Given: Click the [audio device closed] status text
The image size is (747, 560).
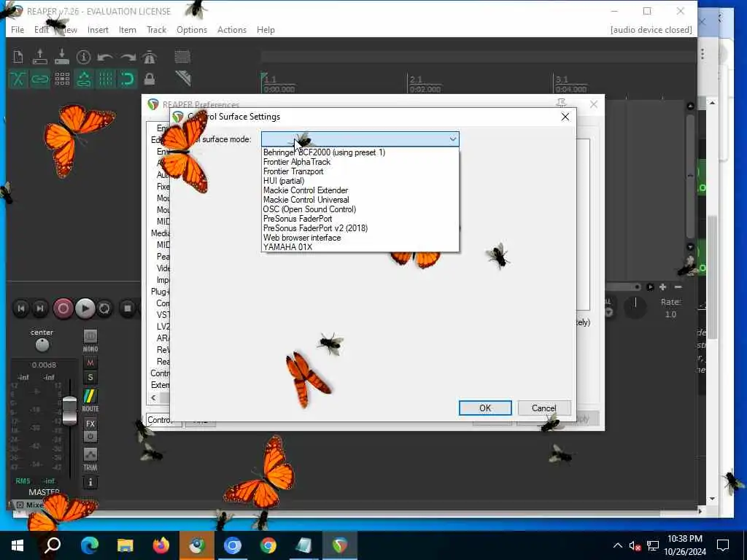Looking at the screenshot, I should (x=651, y=29).
